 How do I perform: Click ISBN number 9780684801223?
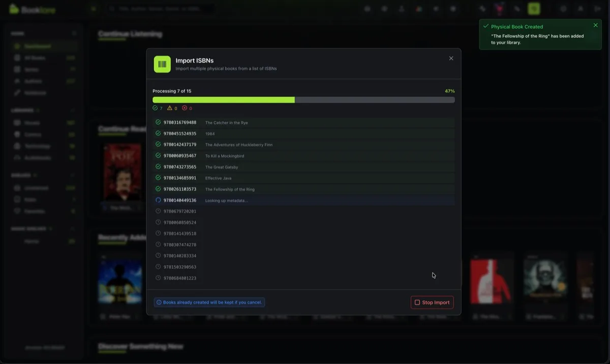[180, 278]
